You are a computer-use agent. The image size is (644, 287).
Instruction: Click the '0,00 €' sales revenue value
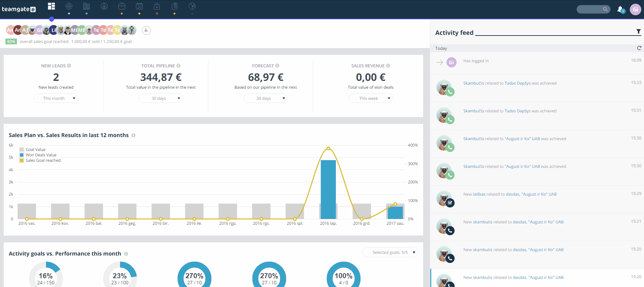coord(371,77)
